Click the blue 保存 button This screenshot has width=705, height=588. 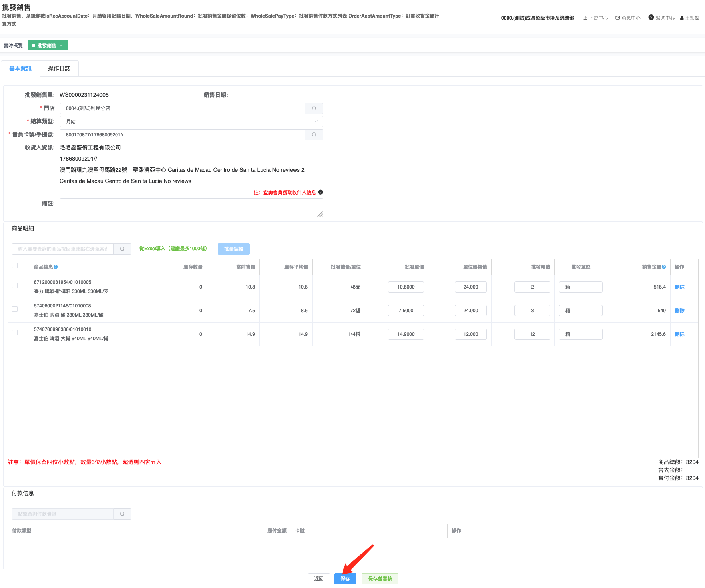(345, 579)
